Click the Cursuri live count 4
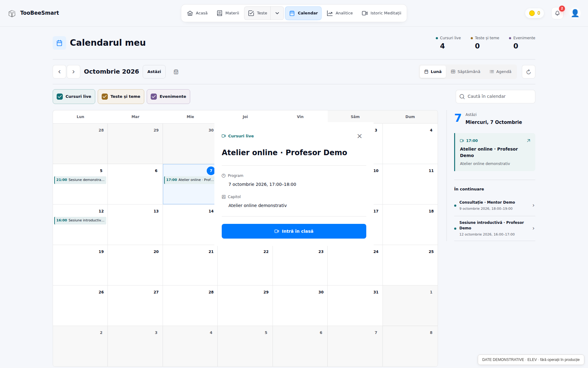588x368 pixels. pos(442,46)
